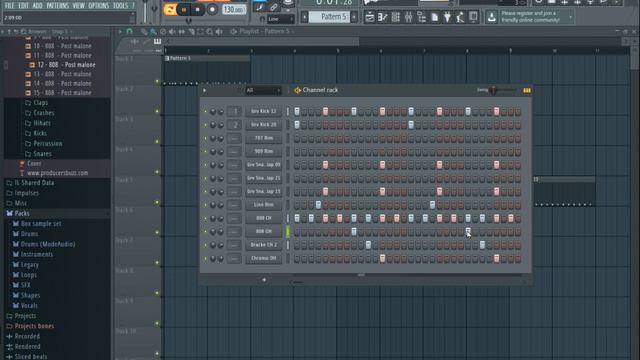Mute the Linn Rim channel LED
Image resolution: width=640 pixels, height=360 pixels.
tap(205, 205)
